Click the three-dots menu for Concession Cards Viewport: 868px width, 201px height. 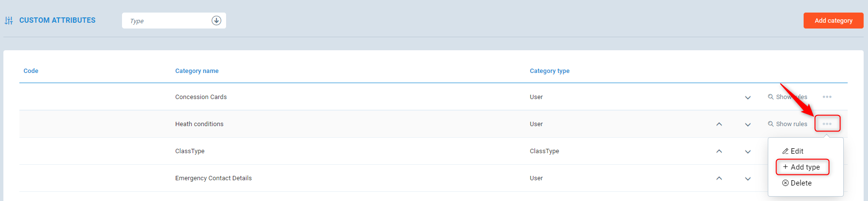[x=827, y=97]
